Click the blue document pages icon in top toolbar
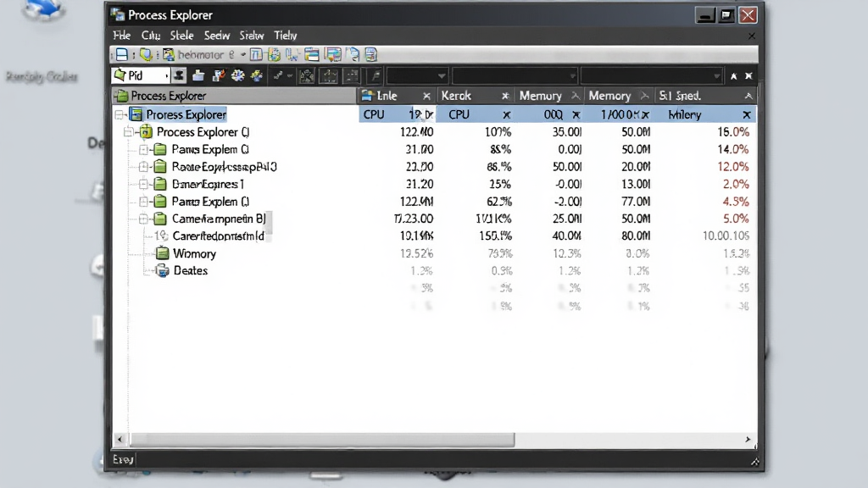Screen dimensions: 868x488 click(x=353, y=54)
